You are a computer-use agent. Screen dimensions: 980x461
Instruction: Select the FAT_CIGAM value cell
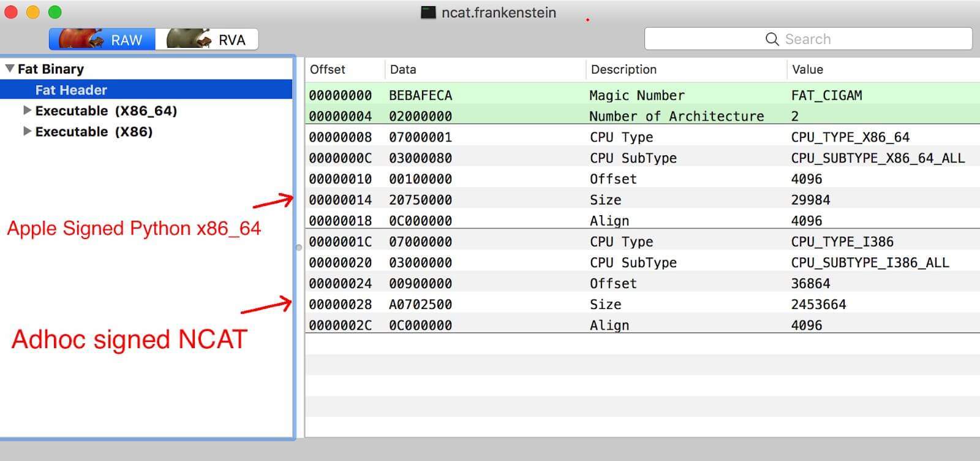pos(826,96)
